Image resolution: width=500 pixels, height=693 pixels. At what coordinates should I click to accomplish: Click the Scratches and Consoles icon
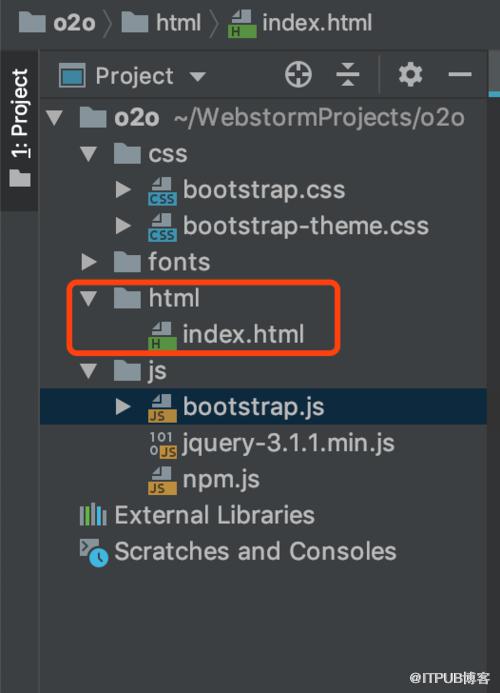(94, 552)
